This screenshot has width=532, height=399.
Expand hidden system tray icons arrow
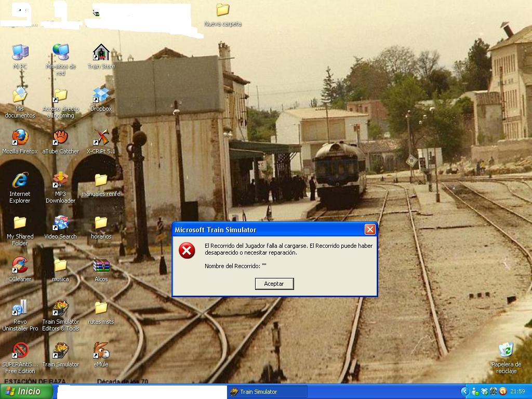click(x=465, y=392)
